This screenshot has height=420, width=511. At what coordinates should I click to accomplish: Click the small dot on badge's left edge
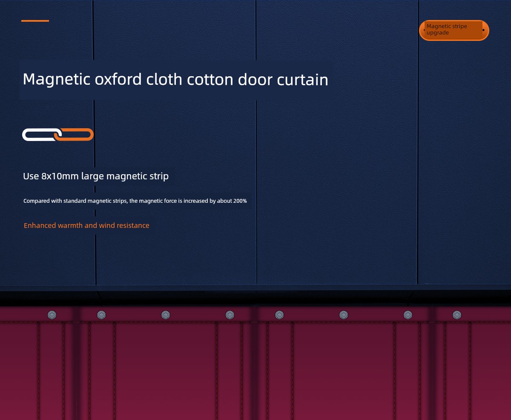click(x=424, y=30)
